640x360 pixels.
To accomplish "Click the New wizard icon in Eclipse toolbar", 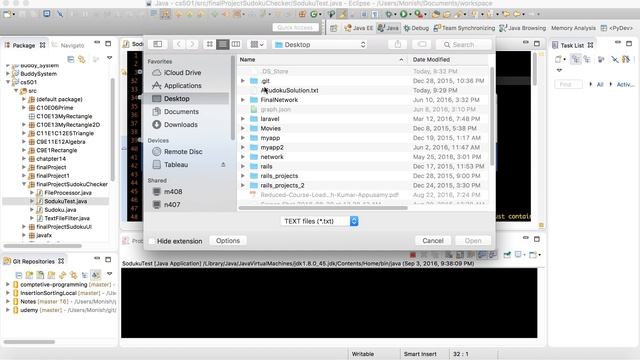I will click(x=7, y=14).
